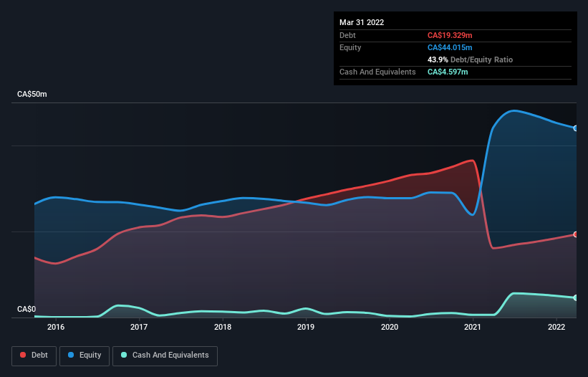Click the Equity row label in tooltip
Viewport: 588px width, 377px height.
[350, 47]
